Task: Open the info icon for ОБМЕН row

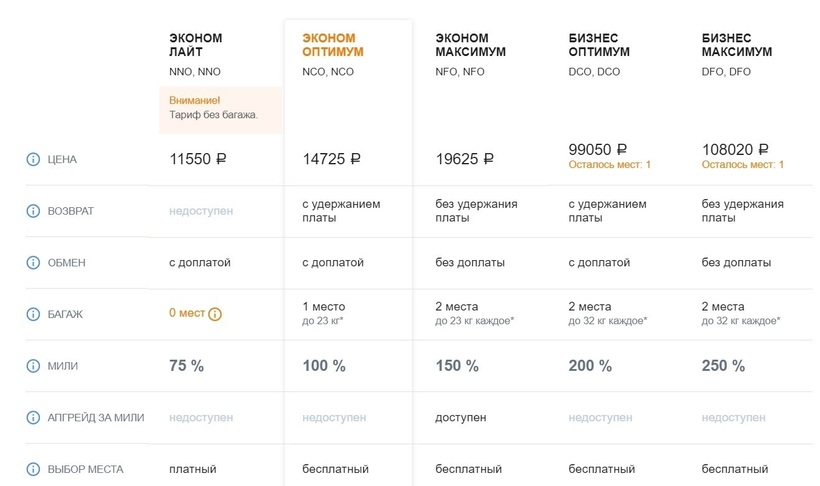Action: coord(33,263)
